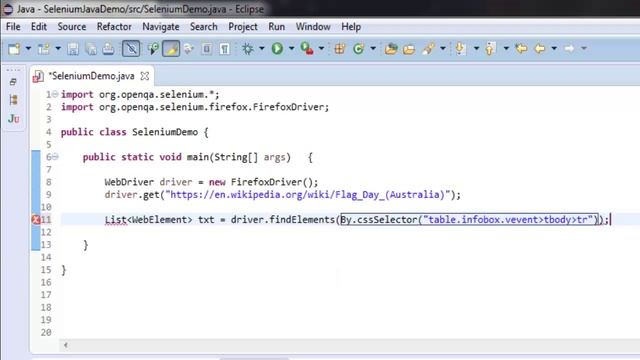Click the Last Edit Location icon
This screenshot has width=640, height=360.
(521, 49)
